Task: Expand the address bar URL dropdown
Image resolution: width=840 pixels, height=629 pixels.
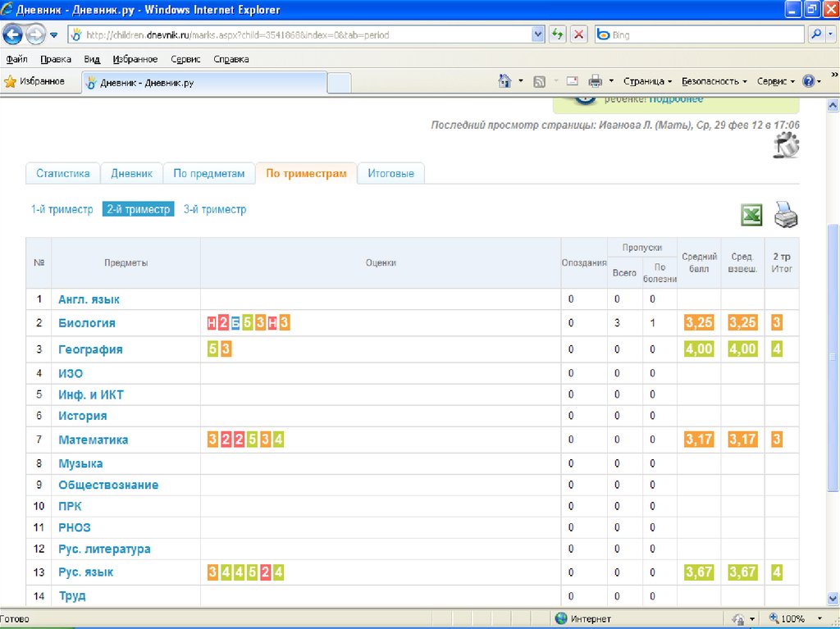Action: tap(538, 34)
